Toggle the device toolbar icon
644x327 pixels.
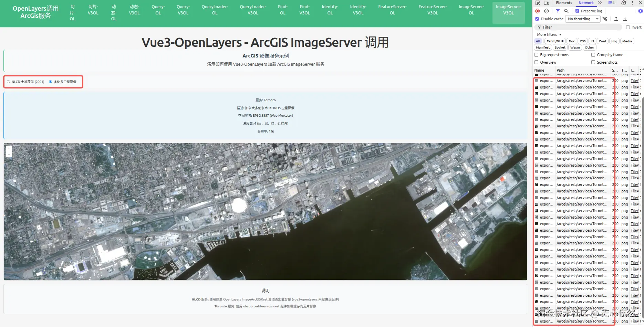(x=547, y=3)
